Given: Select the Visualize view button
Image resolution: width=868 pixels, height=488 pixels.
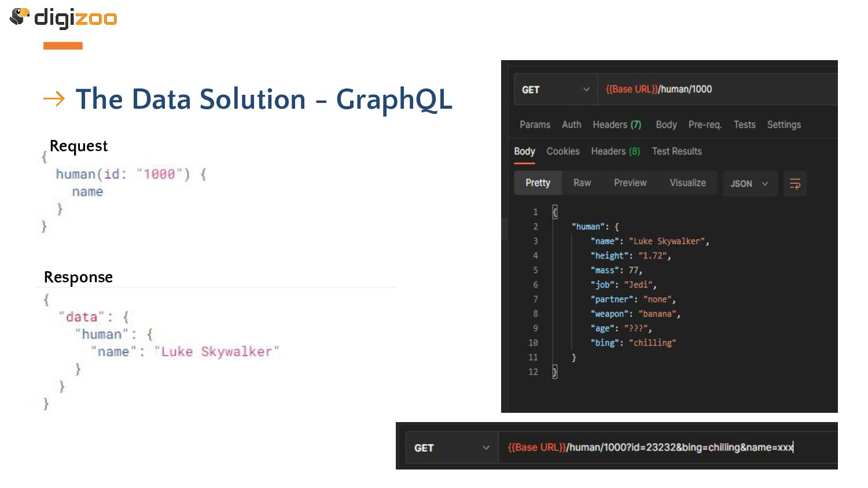Looking at the screenshot, I should 687,183.
